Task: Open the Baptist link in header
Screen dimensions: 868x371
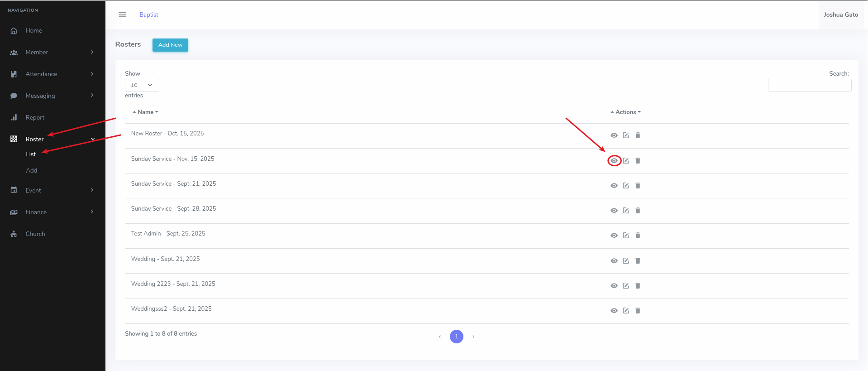Action: click(x=149, y=15)
